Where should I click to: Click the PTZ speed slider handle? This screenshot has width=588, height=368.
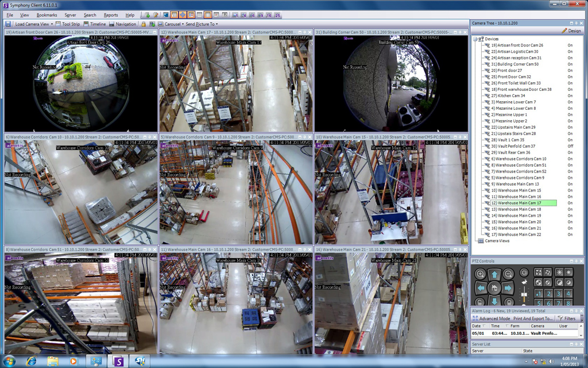point(524,294)
